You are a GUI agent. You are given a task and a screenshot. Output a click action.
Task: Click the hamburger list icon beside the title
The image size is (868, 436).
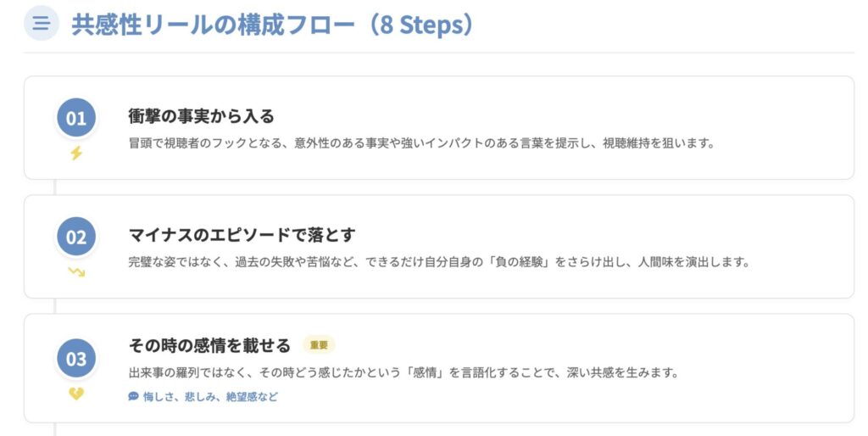click(41, 24)
